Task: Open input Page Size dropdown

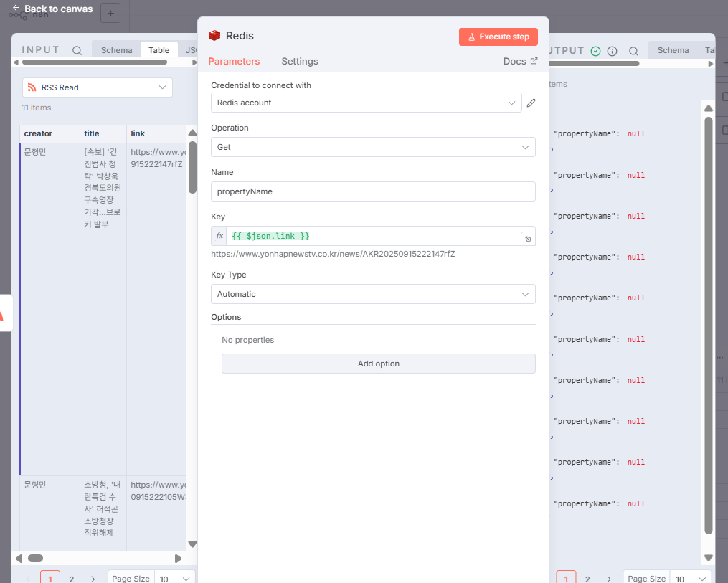Action: click(174, 579)
